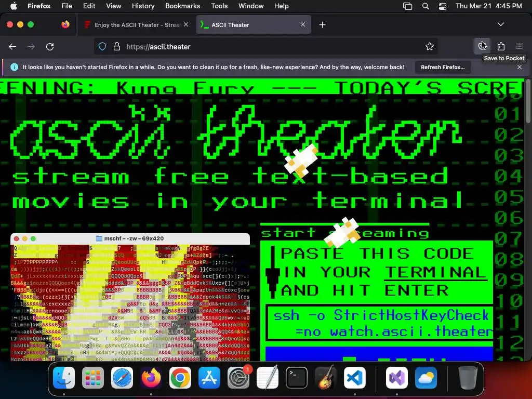Screen dimensions: 532x399
Task: Click Refresh Firefox button
Action: click(x=443, y=67)
